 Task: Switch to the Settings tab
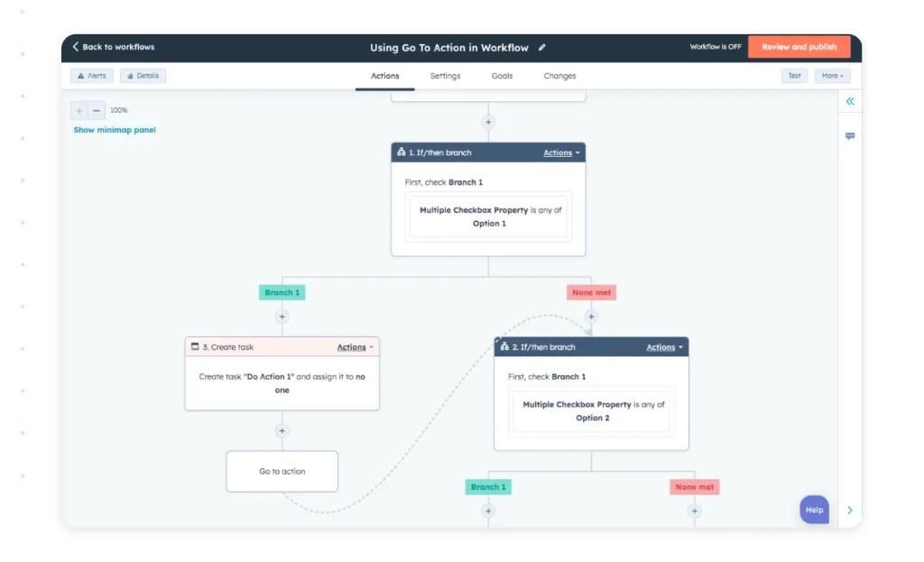pos(445,76)
